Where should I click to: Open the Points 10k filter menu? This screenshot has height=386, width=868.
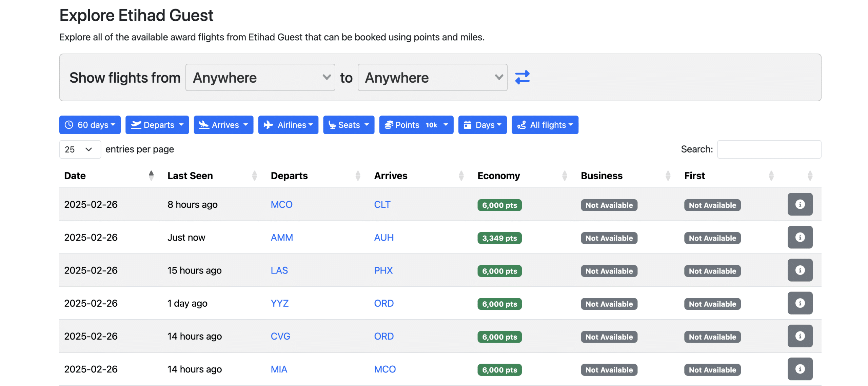416,125
